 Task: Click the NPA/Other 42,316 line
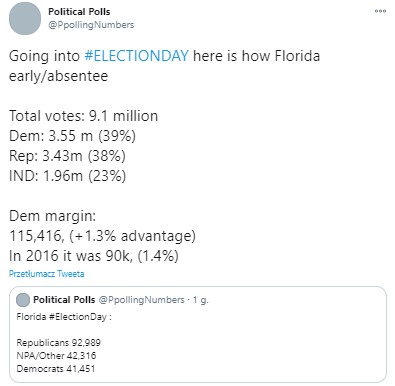[x=56, y=356]
